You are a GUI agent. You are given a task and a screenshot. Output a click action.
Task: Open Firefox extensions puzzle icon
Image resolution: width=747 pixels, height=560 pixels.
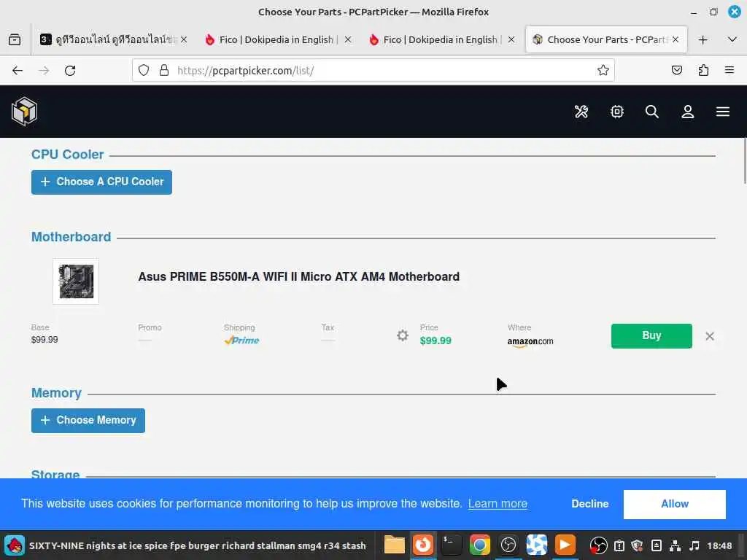pyautogui.click(x=703, y=71)
